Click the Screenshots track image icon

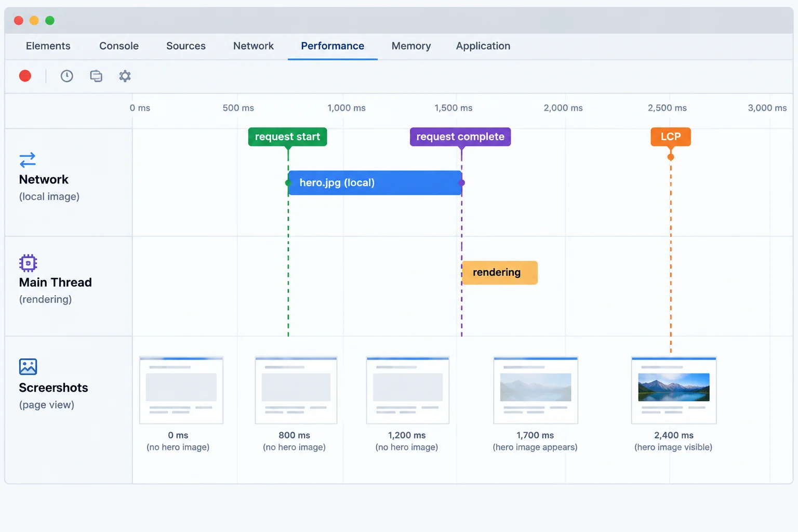click(28, 367)
